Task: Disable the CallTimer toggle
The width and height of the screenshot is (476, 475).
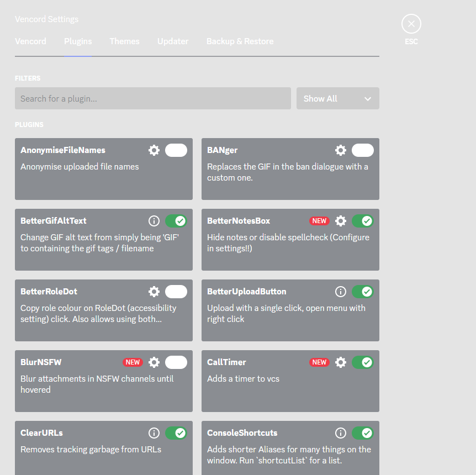Action: click(363, 362)
